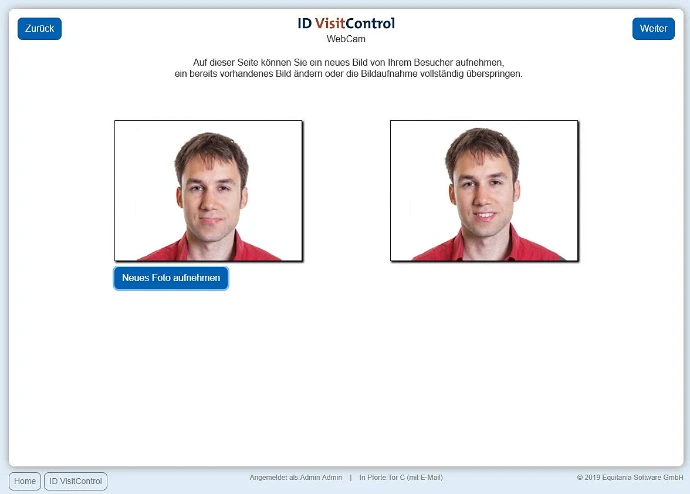This screenshot has height=494, width=690.
Task: Go to the ID VisitControl breadcrumb
Action: pyautogui.click(x=76, y=481)
